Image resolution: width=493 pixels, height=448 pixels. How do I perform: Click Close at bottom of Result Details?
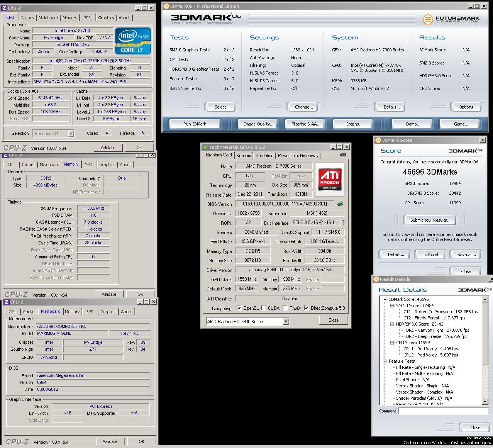click(x=475, y=428)
